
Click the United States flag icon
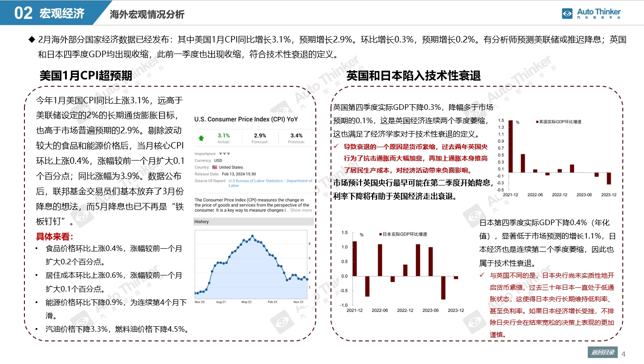215,167
